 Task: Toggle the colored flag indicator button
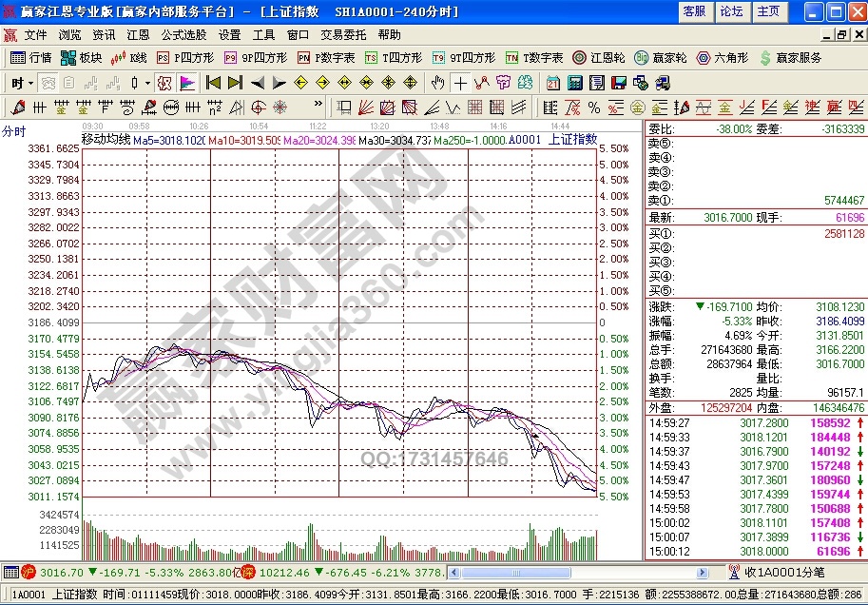186,83
